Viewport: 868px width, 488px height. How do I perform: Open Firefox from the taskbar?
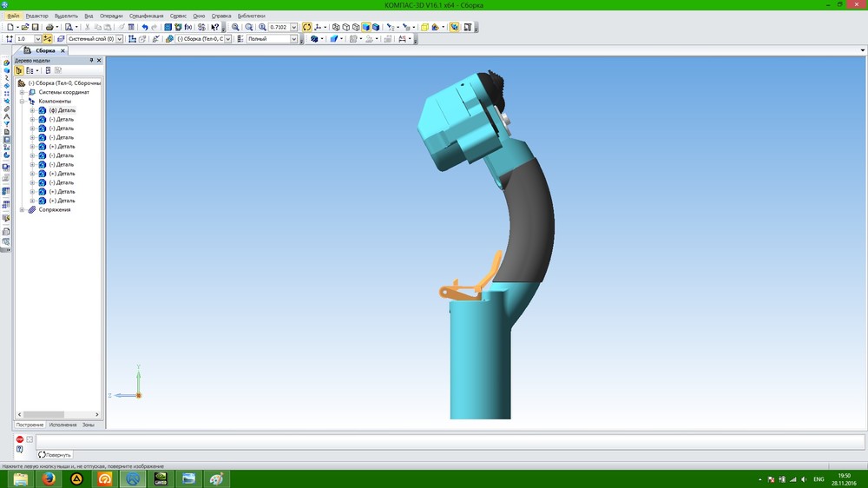(49, 479)
